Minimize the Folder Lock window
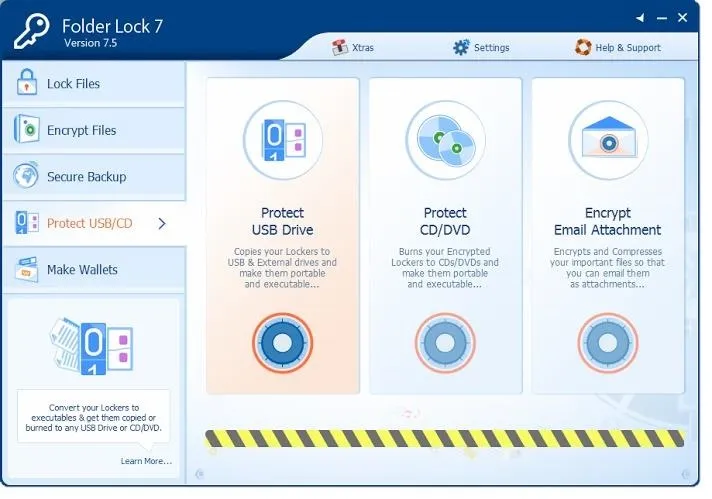 tap(662, 18)
